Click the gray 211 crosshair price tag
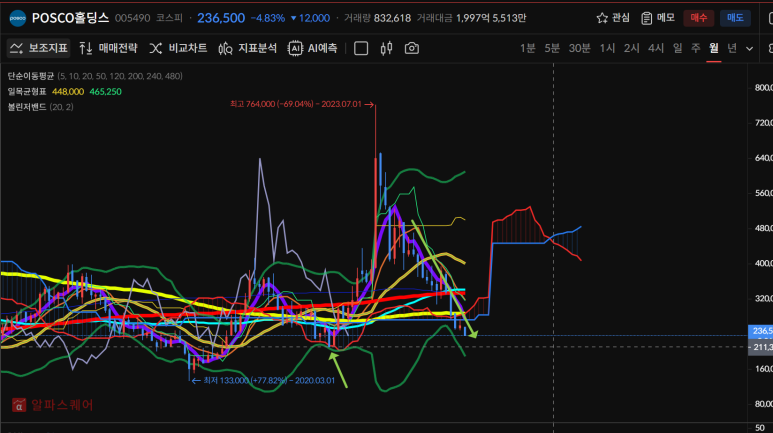This screenshot has width=773, height=433. point(761,347)
